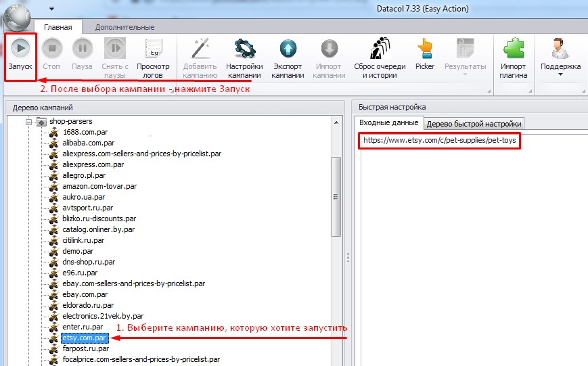The height and width of the screenshot is (366, 588).
Task: Select citilink.ru.par campaign
Action: pos(83,240)
